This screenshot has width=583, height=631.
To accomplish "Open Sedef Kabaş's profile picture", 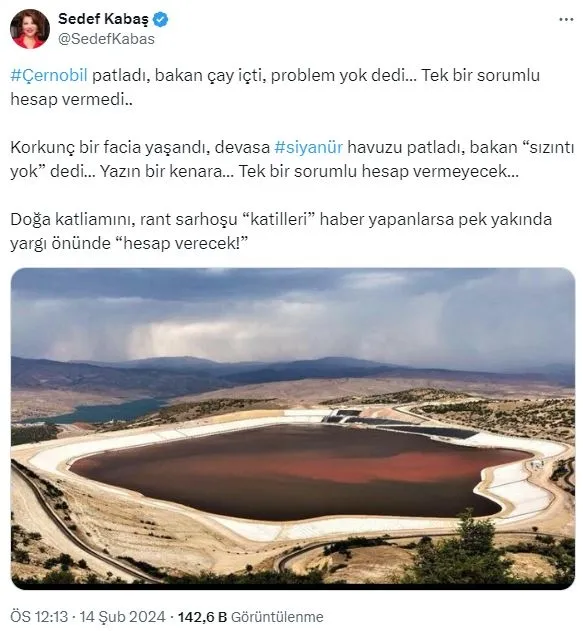I will 30,29.
